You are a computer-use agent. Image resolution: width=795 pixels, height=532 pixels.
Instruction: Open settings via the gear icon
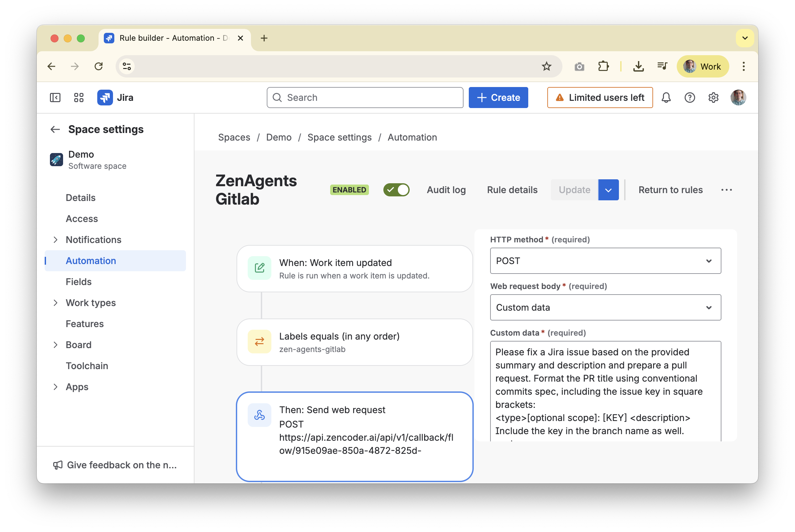[x=713, y=98]
